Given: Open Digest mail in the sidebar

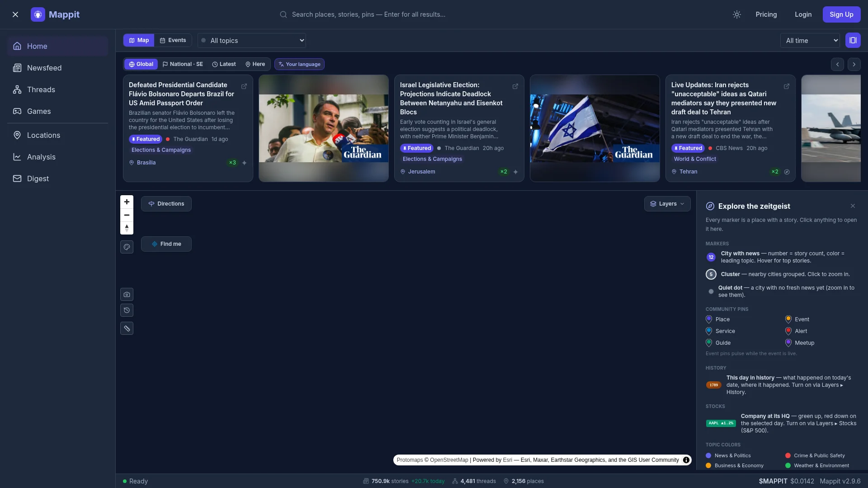Looking at the screenshot, I should click(x=57, y=178).
